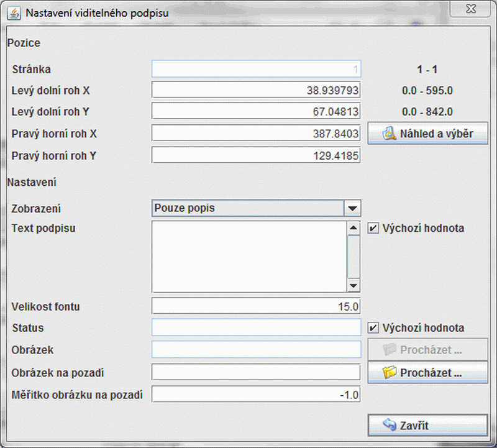Click the Nastavení section heading
497x448 pixels.
click(x=32, y=182)
